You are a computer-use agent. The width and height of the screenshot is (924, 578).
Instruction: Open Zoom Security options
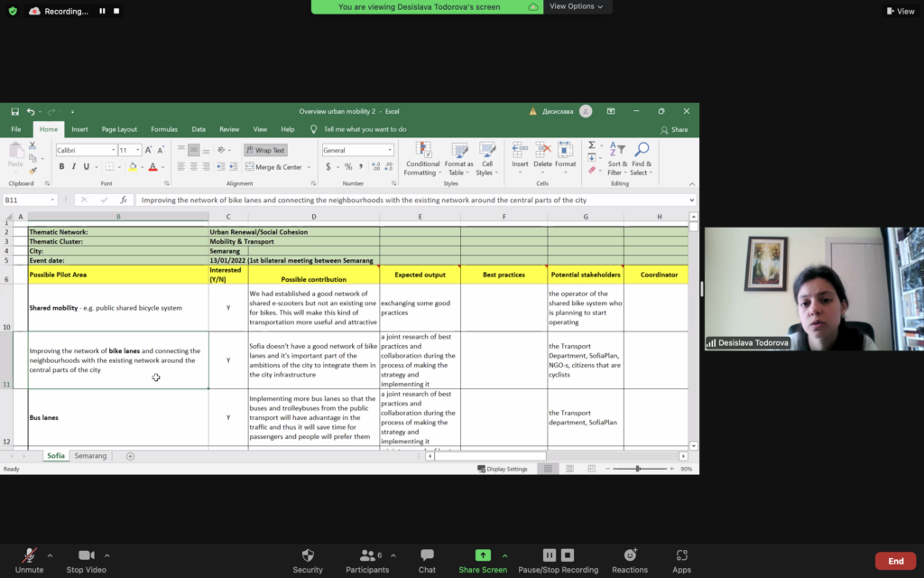[308, 561]
